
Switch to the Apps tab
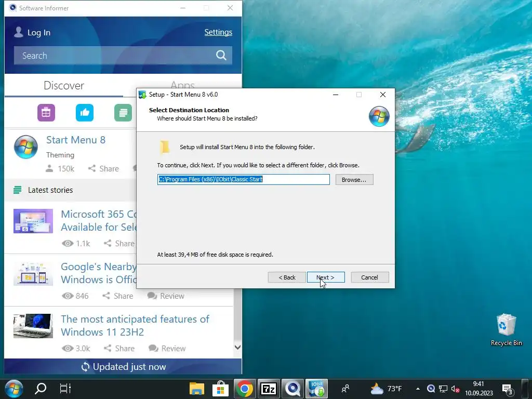[x=182, y=85]
